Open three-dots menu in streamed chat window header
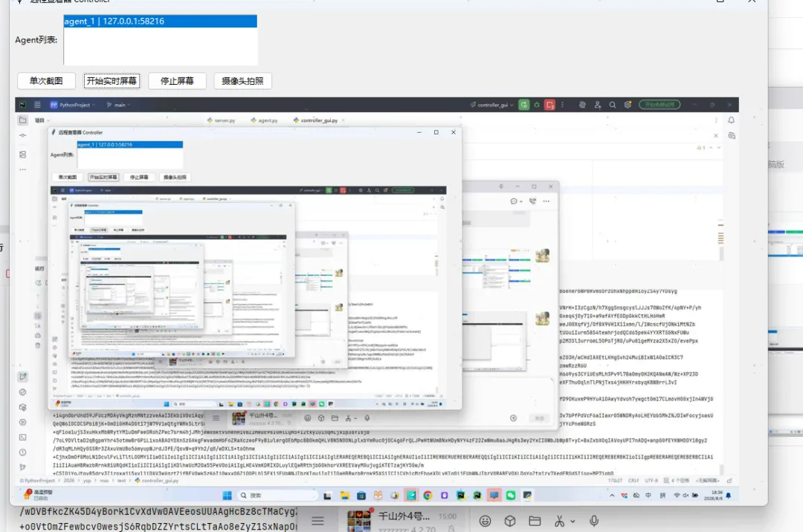 pos(546,201)
